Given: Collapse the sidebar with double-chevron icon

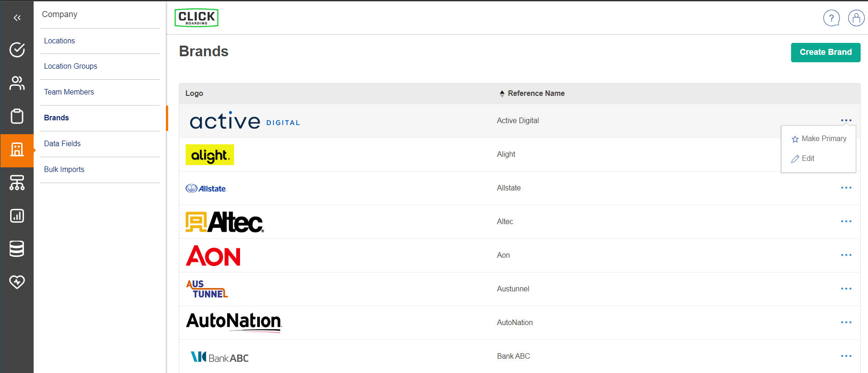Looking at the screenshot, I should click(17, 18).
